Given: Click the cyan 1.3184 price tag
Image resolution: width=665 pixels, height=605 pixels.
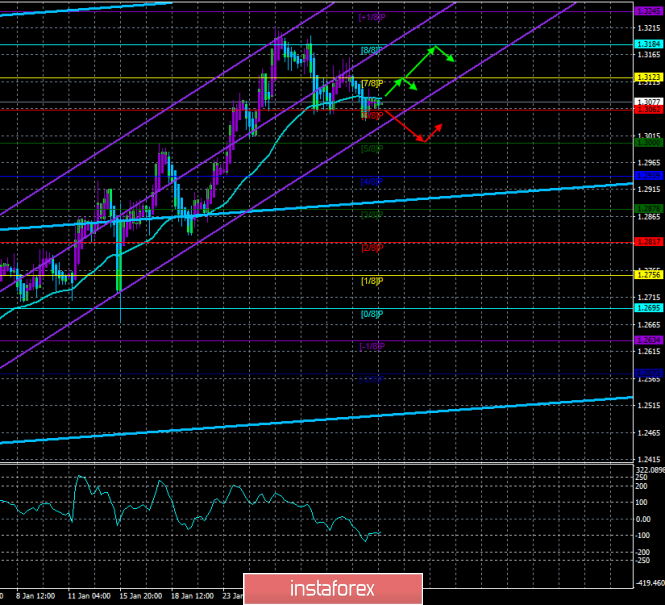Looking at the screenshot, I should pyautogui.click(x=648, y=44).
